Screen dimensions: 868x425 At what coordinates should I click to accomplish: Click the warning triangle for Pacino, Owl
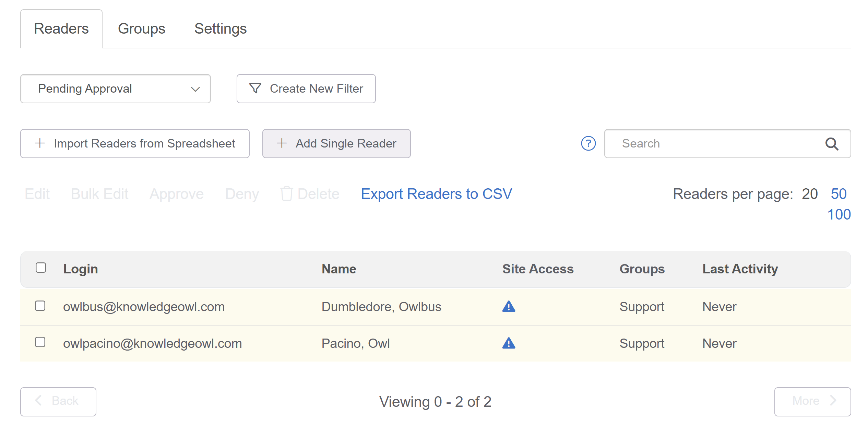[509, 343]
